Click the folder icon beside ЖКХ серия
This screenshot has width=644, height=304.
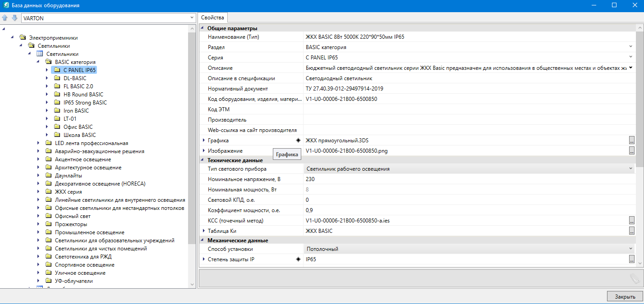49,192
